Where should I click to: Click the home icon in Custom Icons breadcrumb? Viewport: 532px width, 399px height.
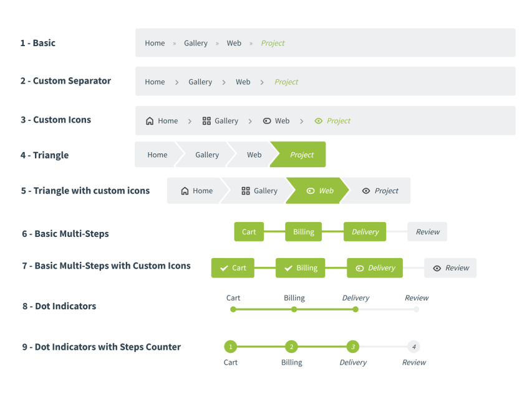[150, 121]
